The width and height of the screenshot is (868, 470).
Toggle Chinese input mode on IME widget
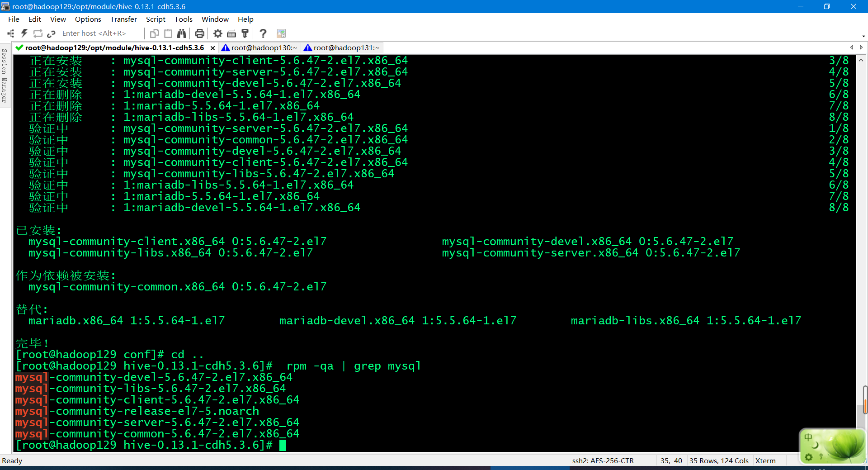coord(808,437)
